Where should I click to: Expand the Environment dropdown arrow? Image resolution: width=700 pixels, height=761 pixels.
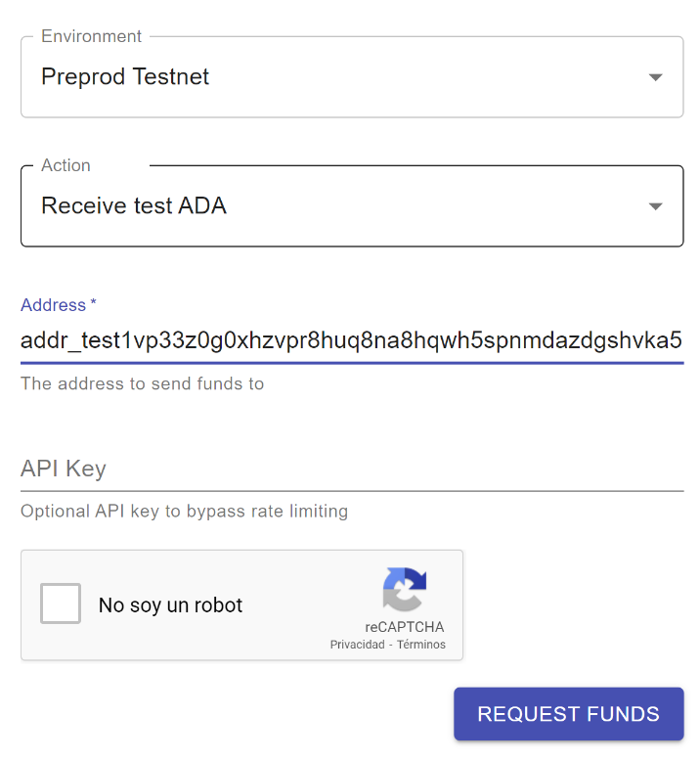(656, 77)
